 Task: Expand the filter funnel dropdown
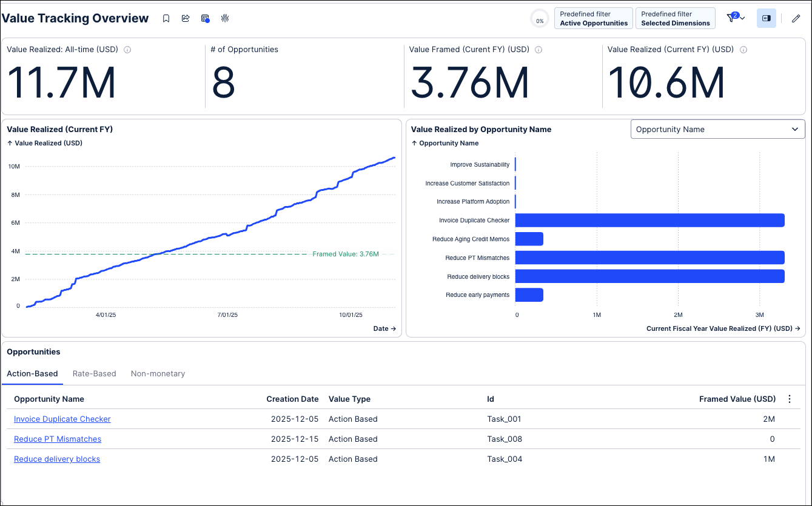pos(736,18)
